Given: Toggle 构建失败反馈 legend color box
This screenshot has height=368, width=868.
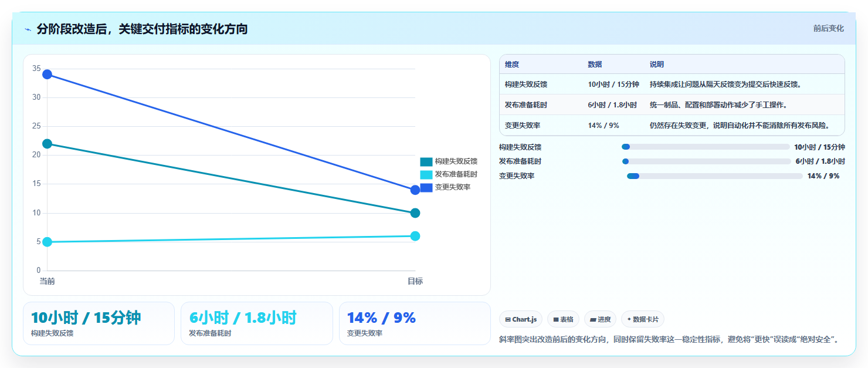Looking at the screenshot, I should pyautogui.click(x=426, y=161).
